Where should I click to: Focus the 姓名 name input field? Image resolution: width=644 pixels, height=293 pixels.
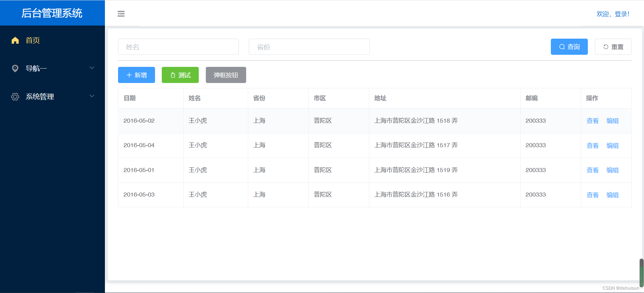[x=178, y=47]
